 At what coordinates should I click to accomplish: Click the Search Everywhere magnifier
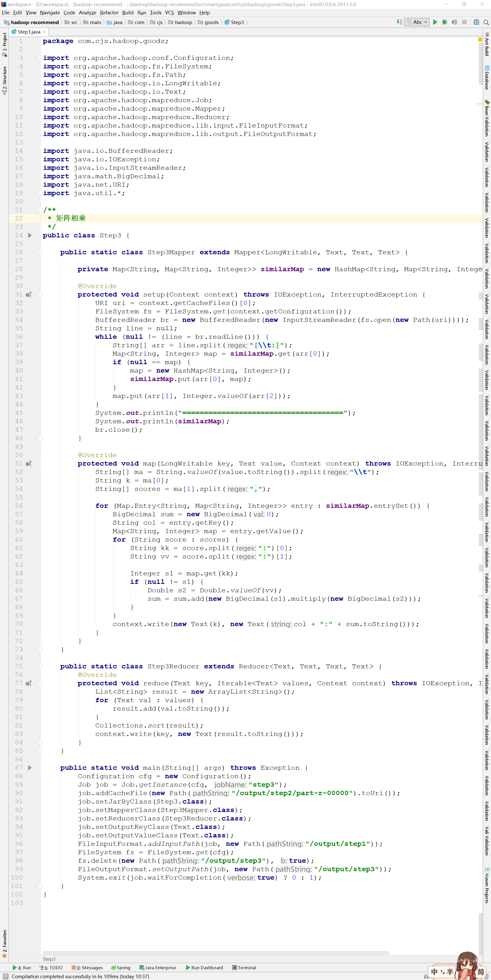[486, 22]
